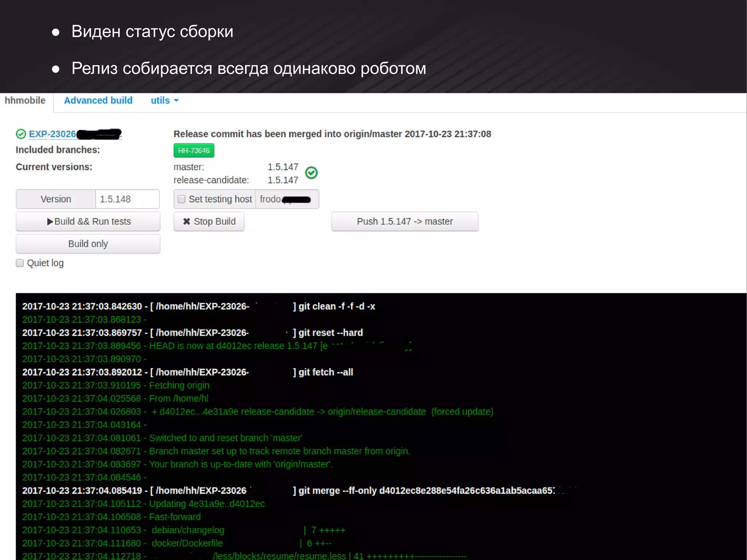Switch to the Advanced build tab

pos(98,101)
